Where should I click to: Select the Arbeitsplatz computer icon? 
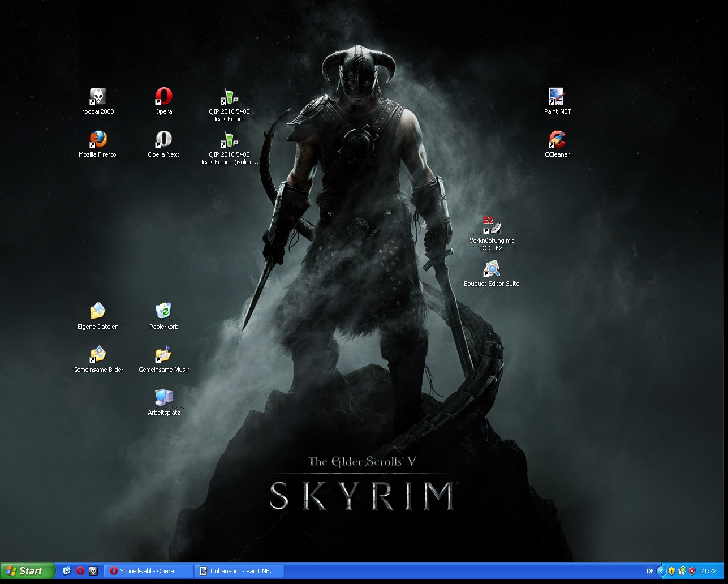163,402
